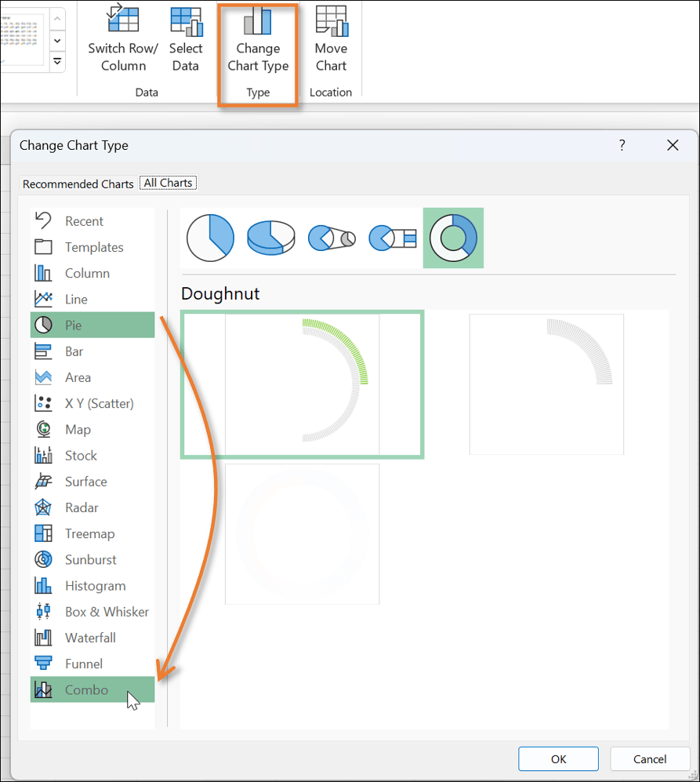
Task: Expand the chart styles gallery arrow
Action: tap(57, 61)
